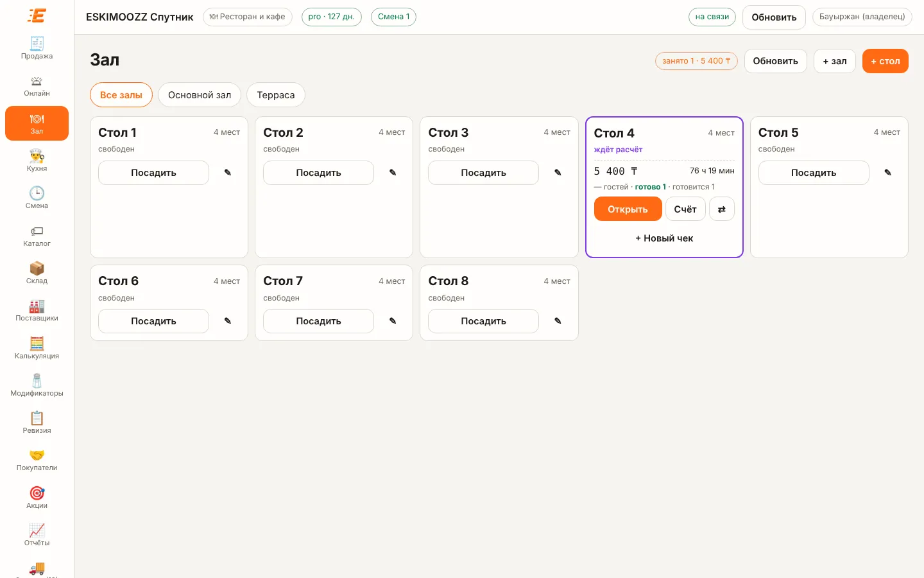The image size is (924, 578).
Task: Edit Стол 7 with pencil icon
Action: [x=393, y=321]
